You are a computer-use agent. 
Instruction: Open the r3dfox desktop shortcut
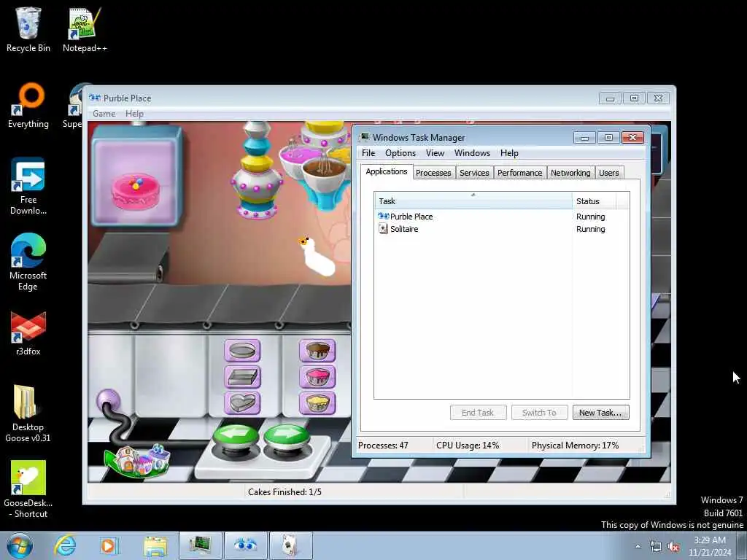click(28, 333)
